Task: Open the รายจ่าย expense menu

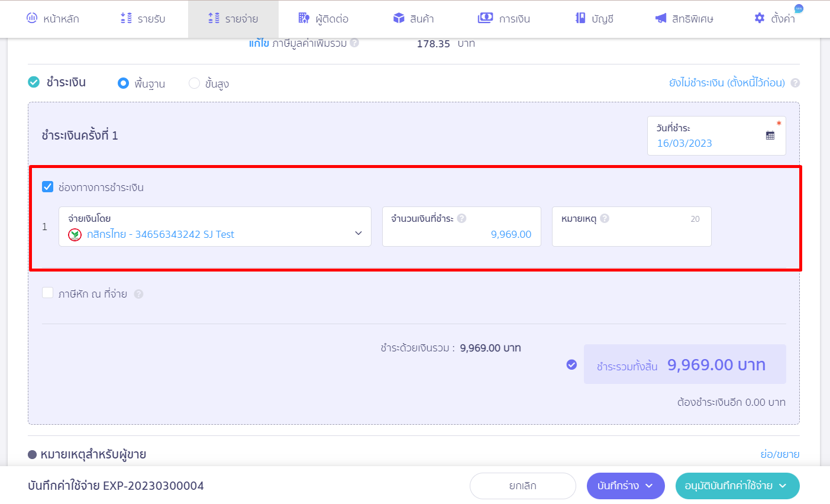Action: (233, 19)
